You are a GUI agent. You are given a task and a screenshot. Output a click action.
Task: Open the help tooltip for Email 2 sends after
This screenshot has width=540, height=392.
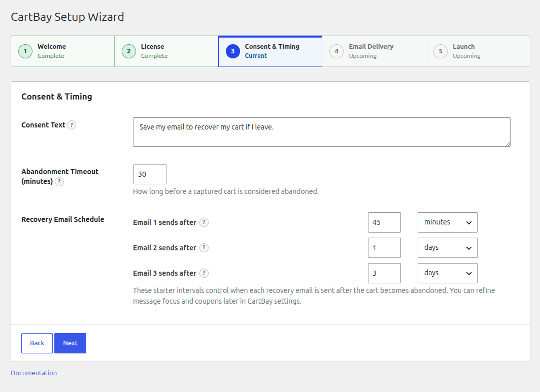click(204, 248)
